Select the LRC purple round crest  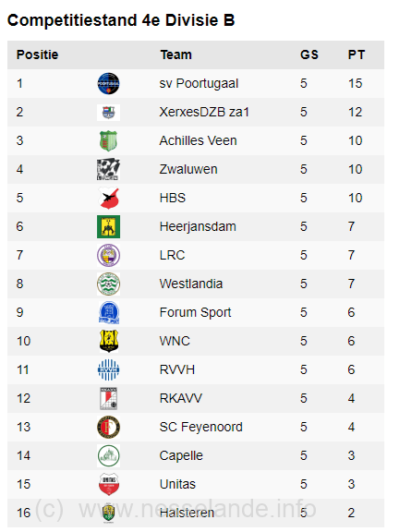(x=109, y=255)
